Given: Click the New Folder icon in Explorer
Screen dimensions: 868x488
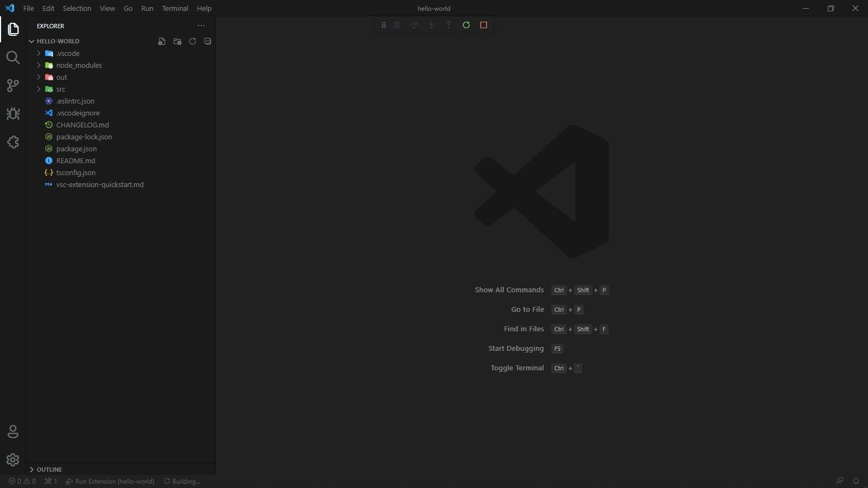Looking at the screenshot, I should point(177,41).
